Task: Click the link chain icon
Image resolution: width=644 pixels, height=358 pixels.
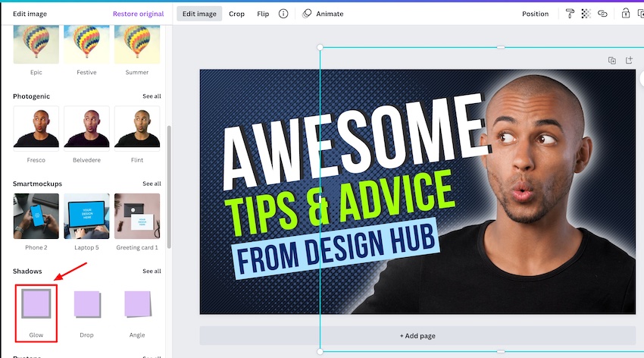Action: [602, 14]
